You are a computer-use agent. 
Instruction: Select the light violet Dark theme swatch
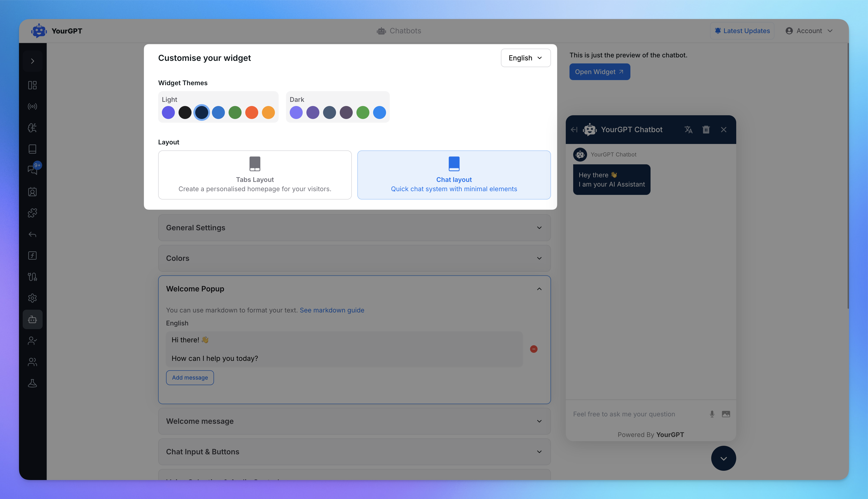pyautogui.click(x=296, y=112)
